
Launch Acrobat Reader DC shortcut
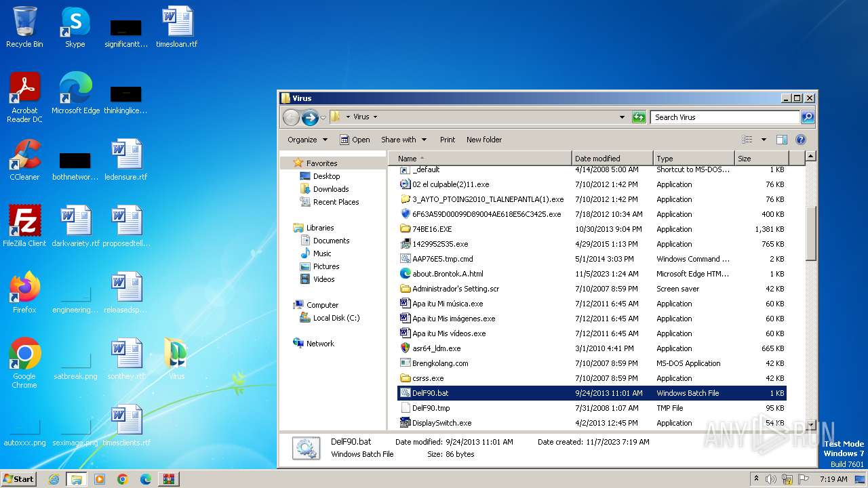[24, 98]
